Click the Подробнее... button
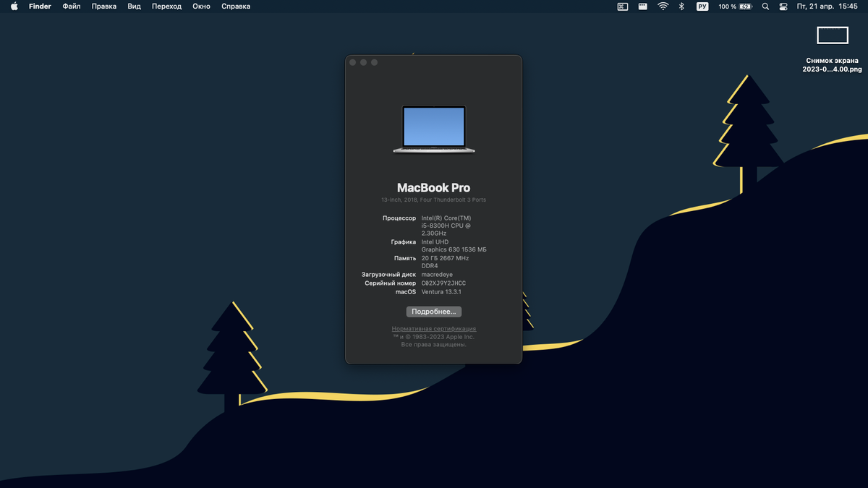 tap(433, 311)
